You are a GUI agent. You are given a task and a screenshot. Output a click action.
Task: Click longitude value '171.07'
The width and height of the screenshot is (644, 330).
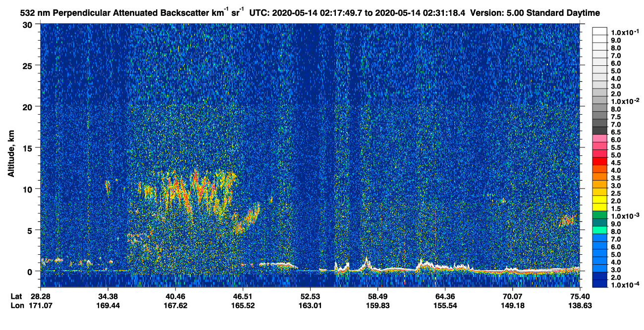coord(40,305)
